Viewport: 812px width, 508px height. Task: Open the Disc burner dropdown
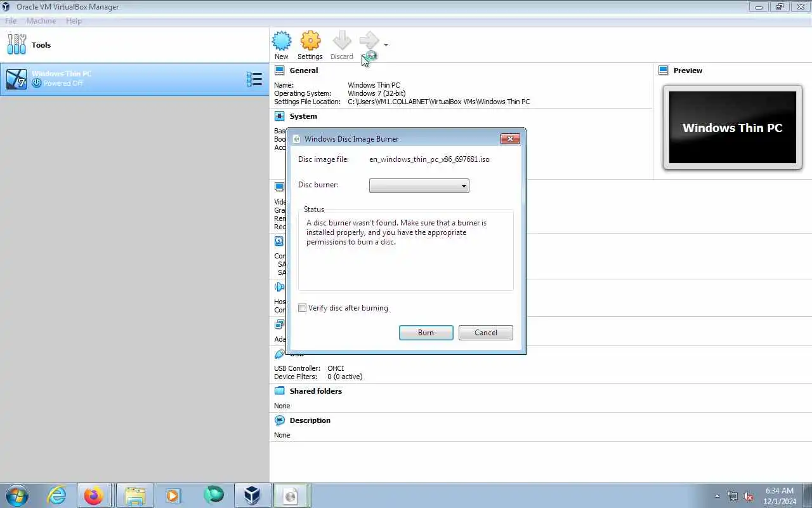(419, 185)
